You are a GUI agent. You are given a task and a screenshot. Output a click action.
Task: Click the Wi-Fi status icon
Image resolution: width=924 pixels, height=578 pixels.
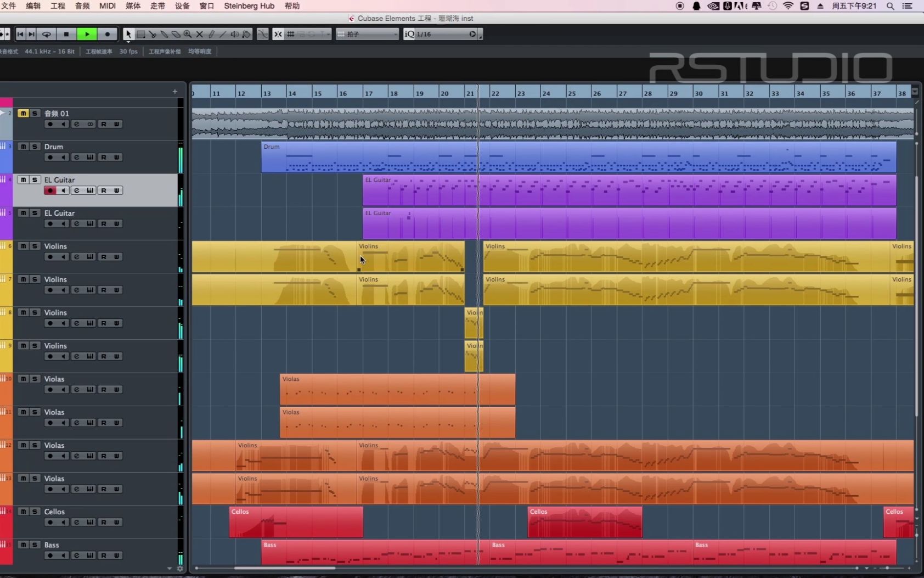[788, 6]
